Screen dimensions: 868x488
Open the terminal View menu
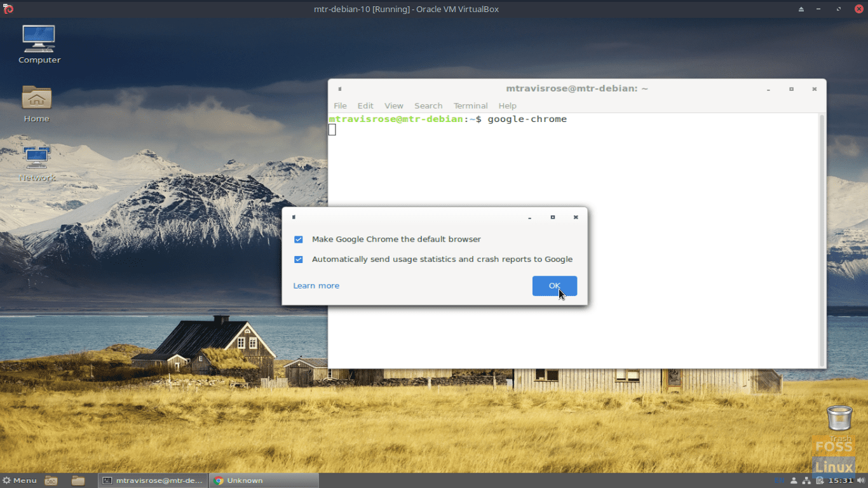394,105
